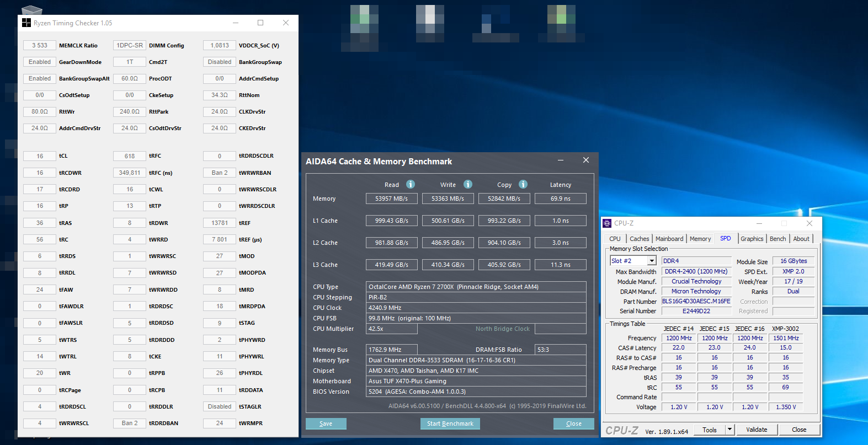The height and width of the screenshot is (445, 868).
Task: Click the Memory Latency 69.9 ns field
Action: (561, 199)
